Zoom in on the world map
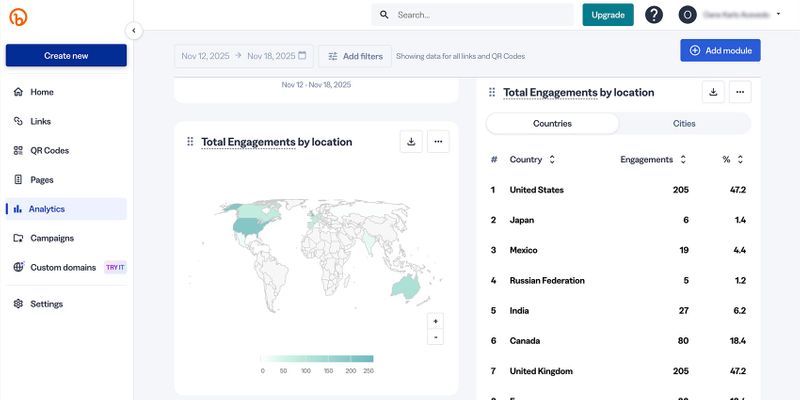Image resolution: width=800 pixels, height=400 pixels. [x=434, y=321]
